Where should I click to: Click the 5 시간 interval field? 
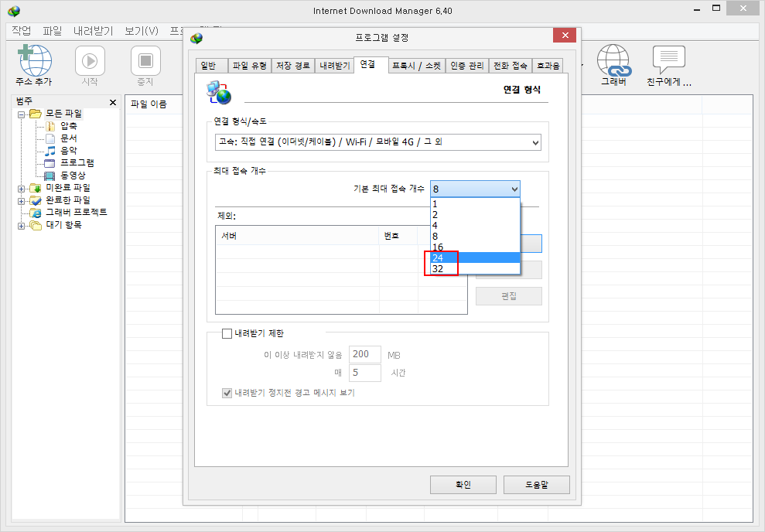click(365, 373)
